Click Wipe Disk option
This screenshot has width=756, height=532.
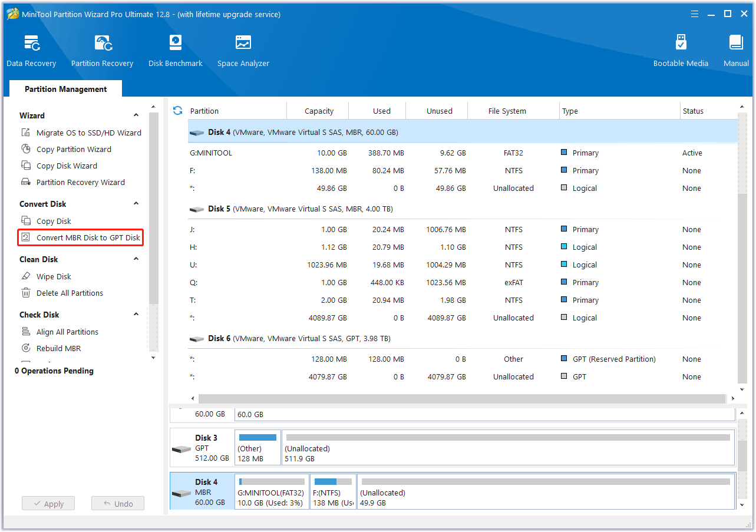coord(54,276)
